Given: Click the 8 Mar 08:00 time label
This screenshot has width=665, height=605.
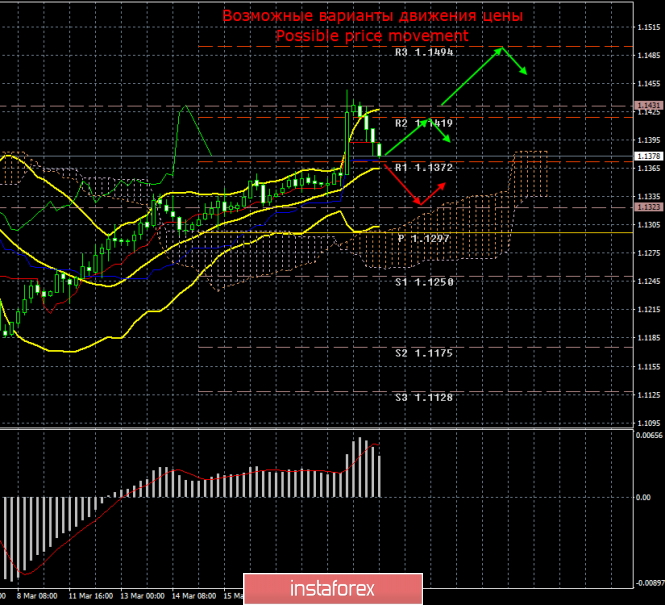Looking at the screenshot, I should (37, 596).
